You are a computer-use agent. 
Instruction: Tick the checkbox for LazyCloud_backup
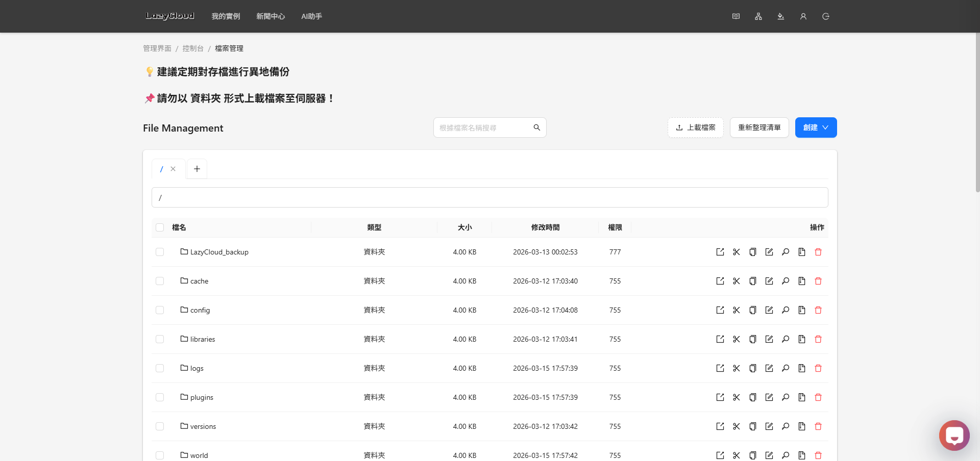click(160, 252)
